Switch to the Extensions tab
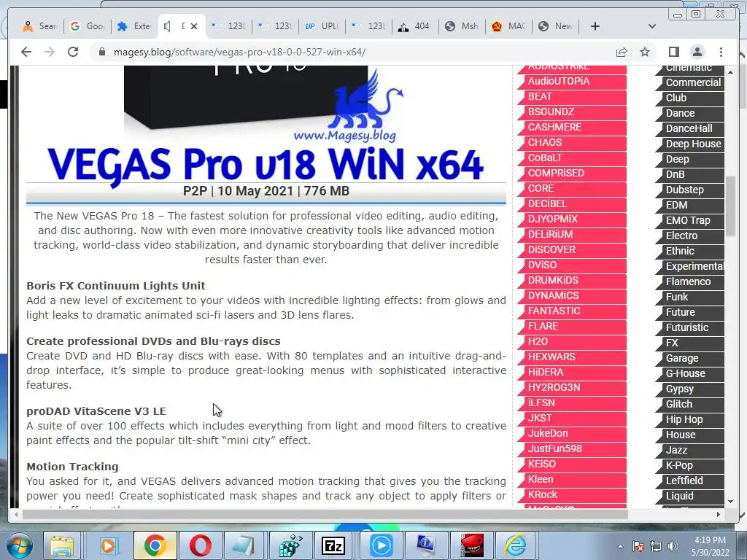The height and width of the screenshot is (560, 747). point(134,26)
